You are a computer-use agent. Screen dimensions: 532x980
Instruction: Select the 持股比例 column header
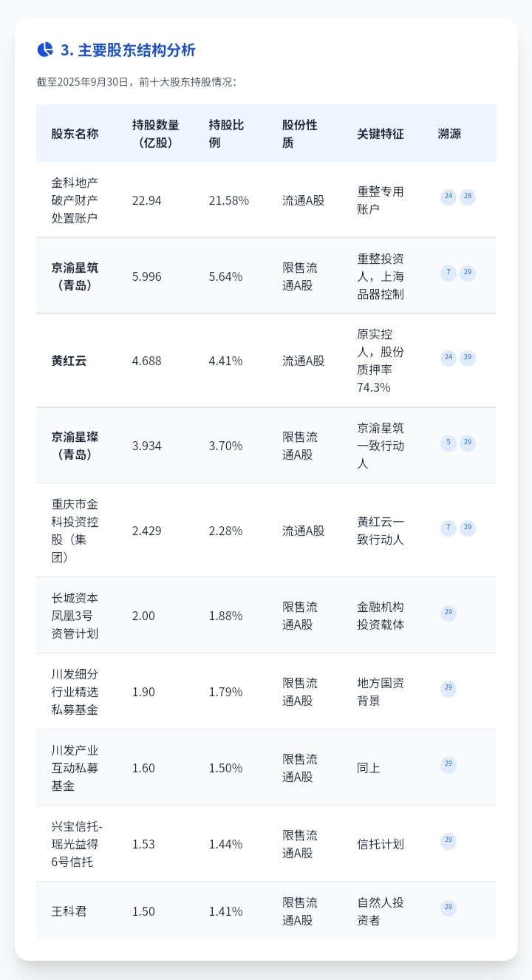[226, 134]
